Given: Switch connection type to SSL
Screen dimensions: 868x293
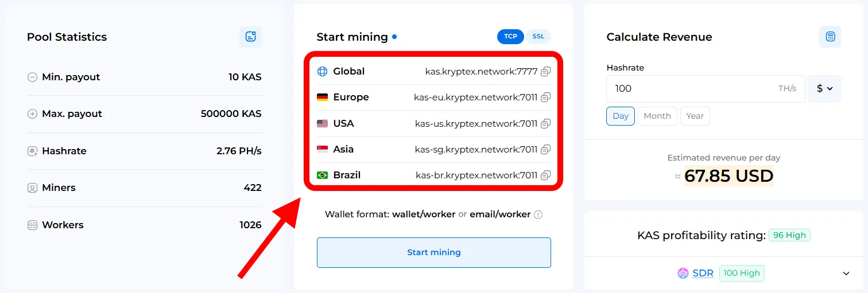Looking at the screenshot, I should (538, 37).
